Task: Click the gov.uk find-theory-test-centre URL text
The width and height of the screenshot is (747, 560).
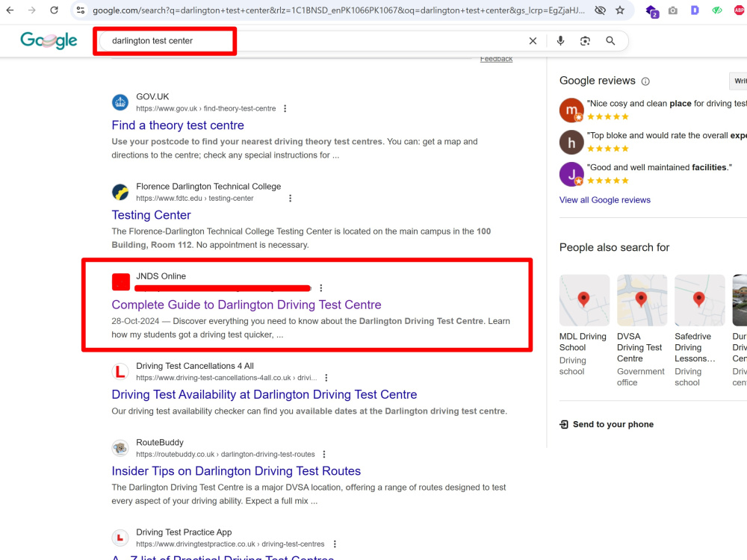Action: (x=206, y=108)
